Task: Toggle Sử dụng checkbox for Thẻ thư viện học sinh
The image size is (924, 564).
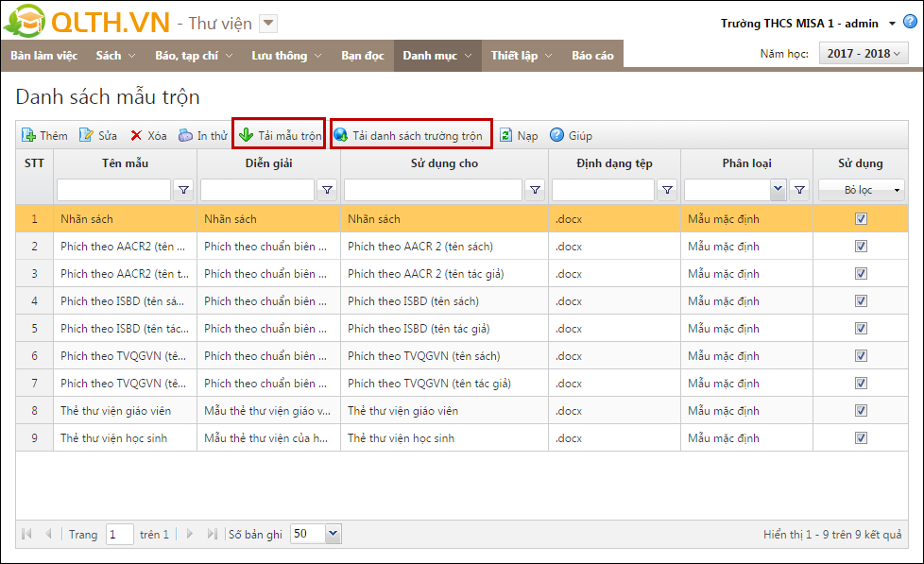Action: tap(861, 438)
